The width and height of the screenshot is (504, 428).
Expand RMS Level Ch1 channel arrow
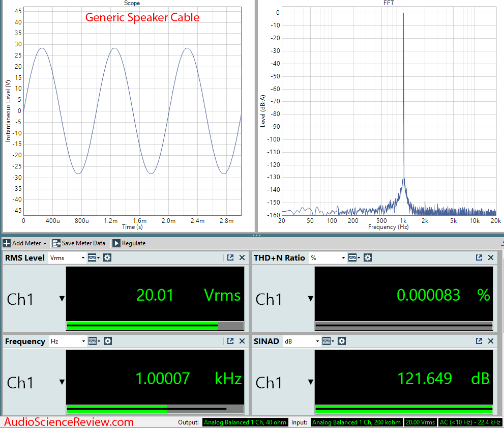click(62, 299)
